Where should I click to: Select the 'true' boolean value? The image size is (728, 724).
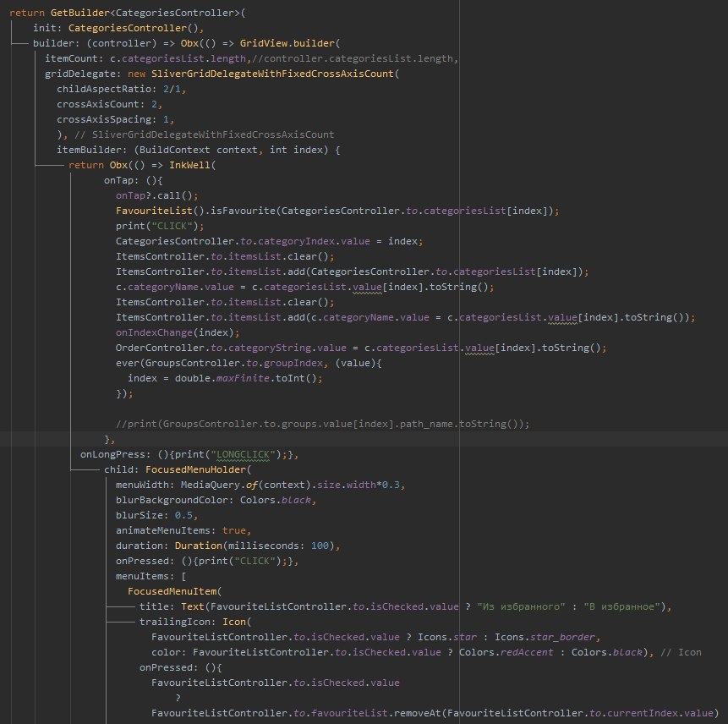pos(233,531)
